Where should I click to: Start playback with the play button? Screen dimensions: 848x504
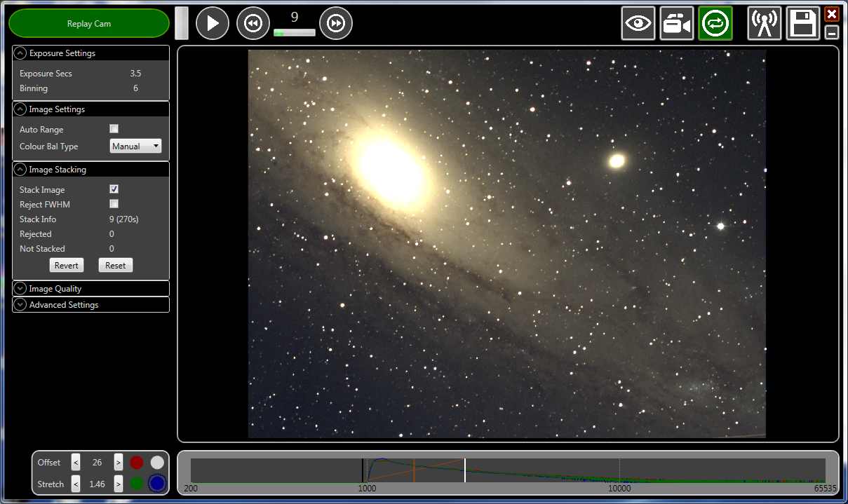[213, 24]
